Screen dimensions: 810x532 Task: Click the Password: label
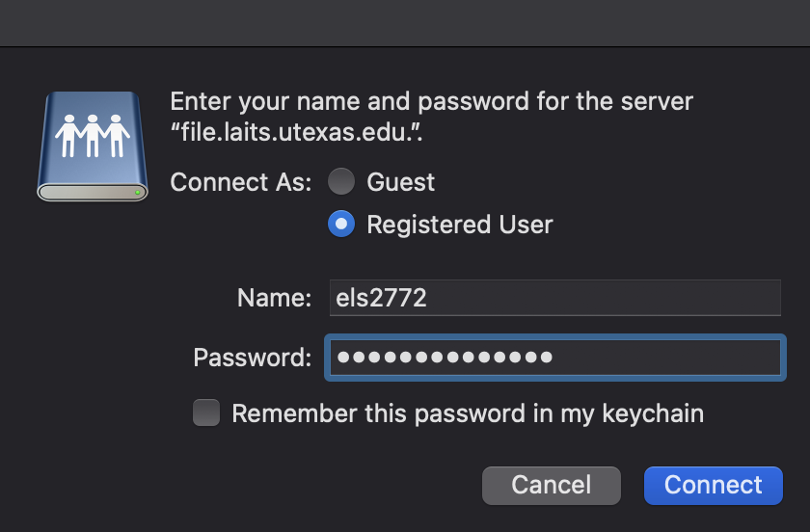253,358
